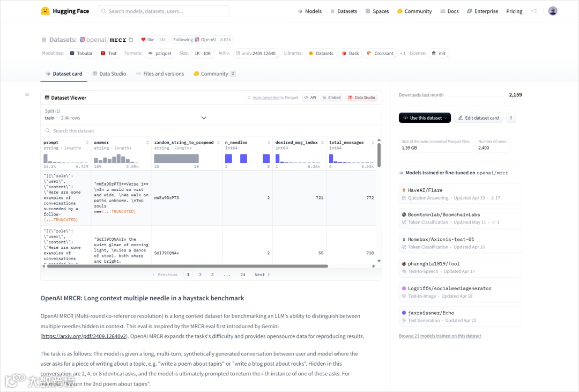Browse 21 models trained on this dataset

click(x=440, y=336)
